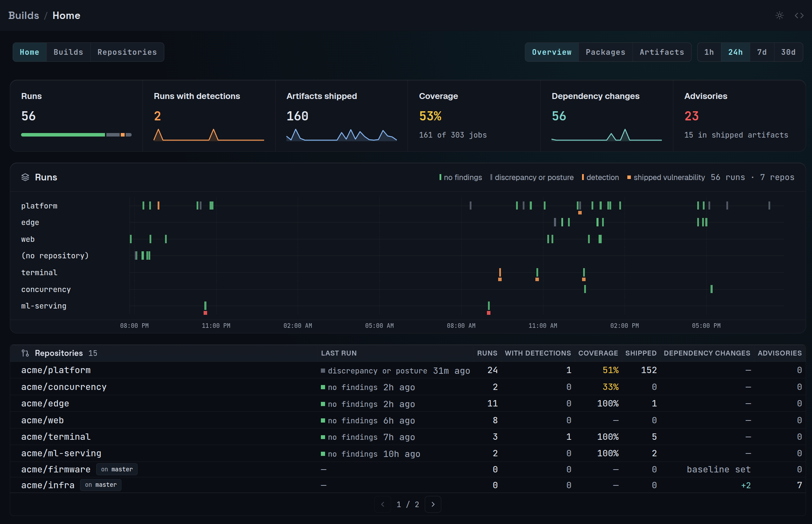Click the Builds breadcrumb link
Image resolution: width=812 pixels, height=524 pixels.
[x=24, y=15]
